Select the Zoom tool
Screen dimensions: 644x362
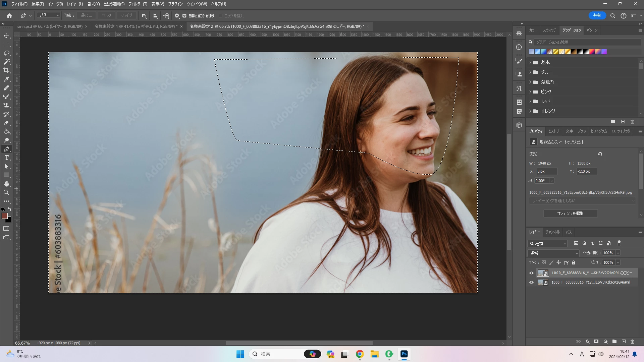pos(6,193)
